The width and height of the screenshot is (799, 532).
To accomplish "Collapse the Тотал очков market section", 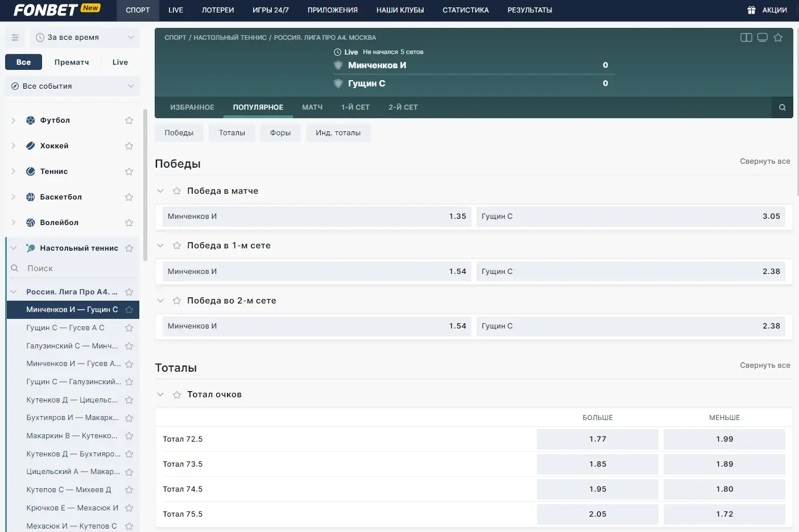I will click(x=160, y=394).
